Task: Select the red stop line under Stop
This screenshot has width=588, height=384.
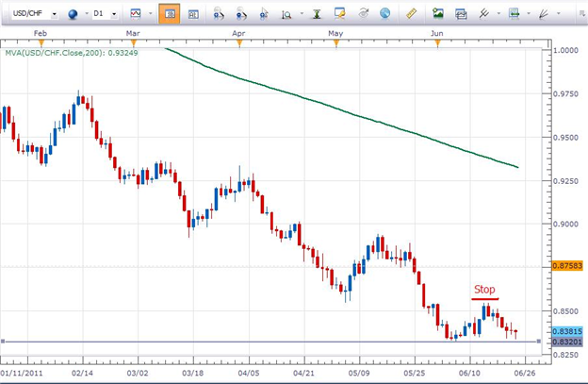Action: (x=485, y=299)
